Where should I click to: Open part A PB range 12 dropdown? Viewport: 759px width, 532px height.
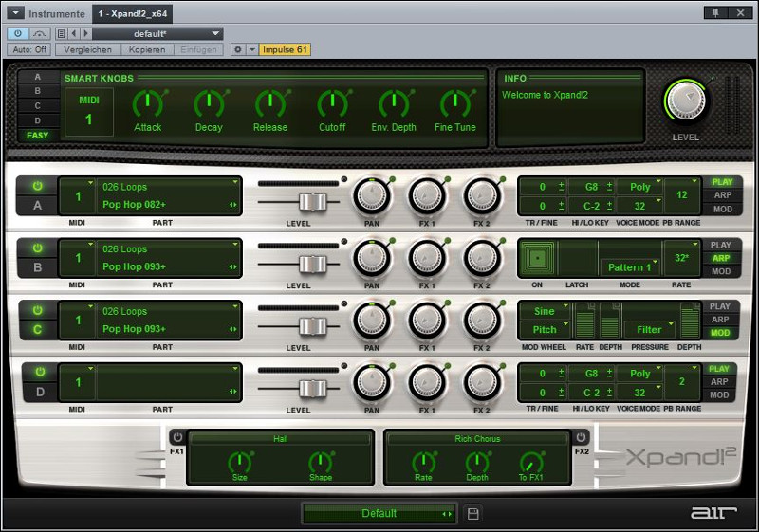pos(682,195)
